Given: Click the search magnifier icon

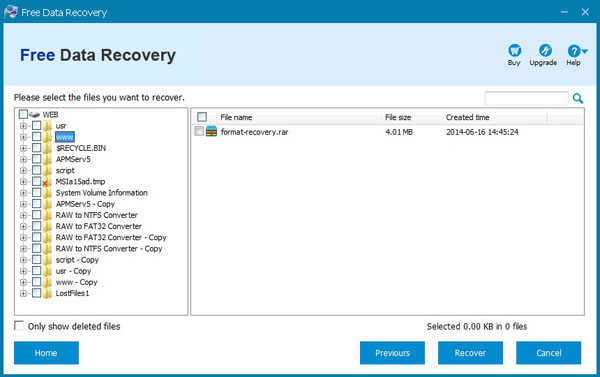Looking at the screenshot, I should click(x=578, y=98).
